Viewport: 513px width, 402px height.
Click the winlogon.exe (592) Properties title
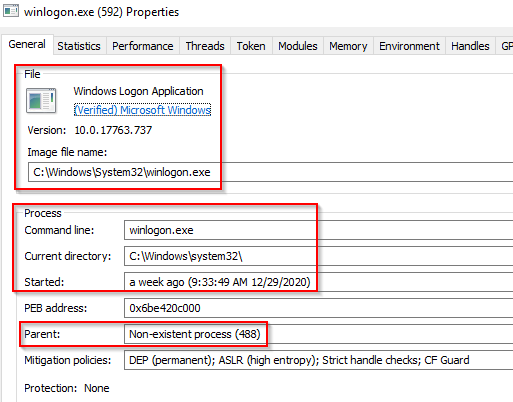coord(101,12)
